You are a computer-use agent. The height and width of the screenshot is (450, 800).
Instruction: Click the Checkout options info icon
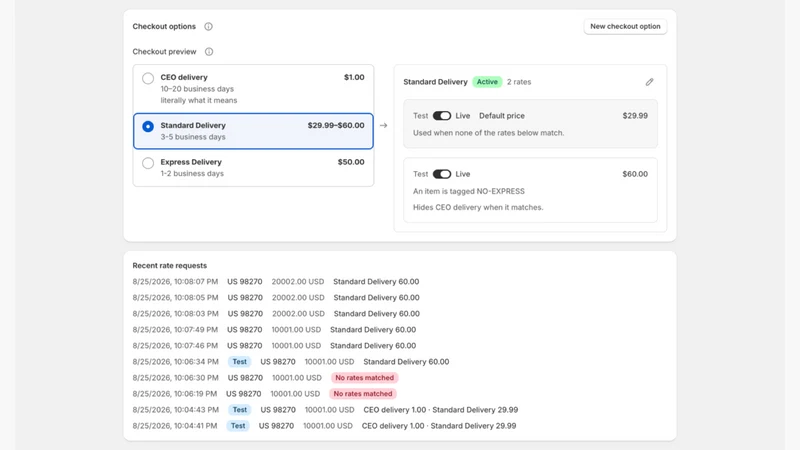208,27
